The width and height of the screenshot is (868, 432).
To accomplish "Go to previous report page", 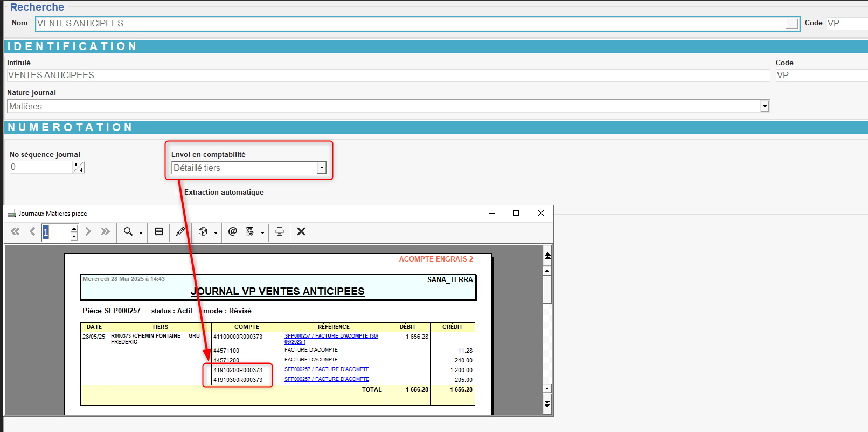I will (x=32, y=231).
